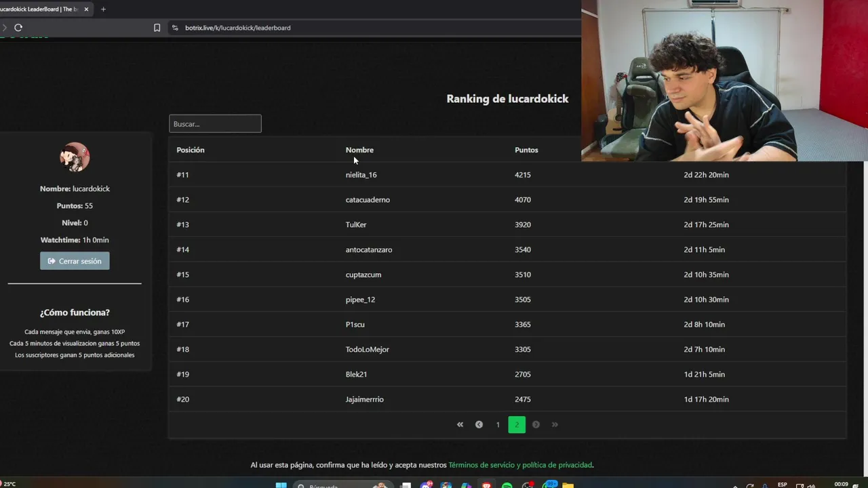Click into the Buscar search field

pyautogui.click(x=215, y=123)
